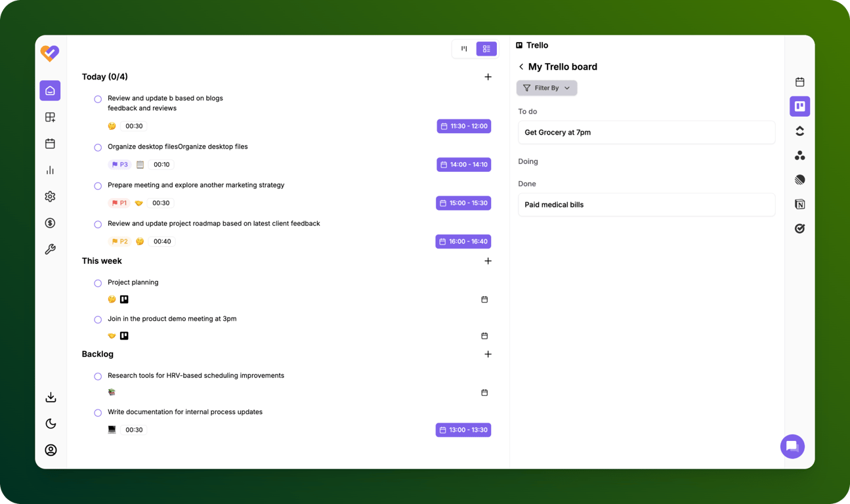The height and width of the screenshot is (504, 850).
Task: View analytics with the bar chart icon
Action: click(50, 169)
